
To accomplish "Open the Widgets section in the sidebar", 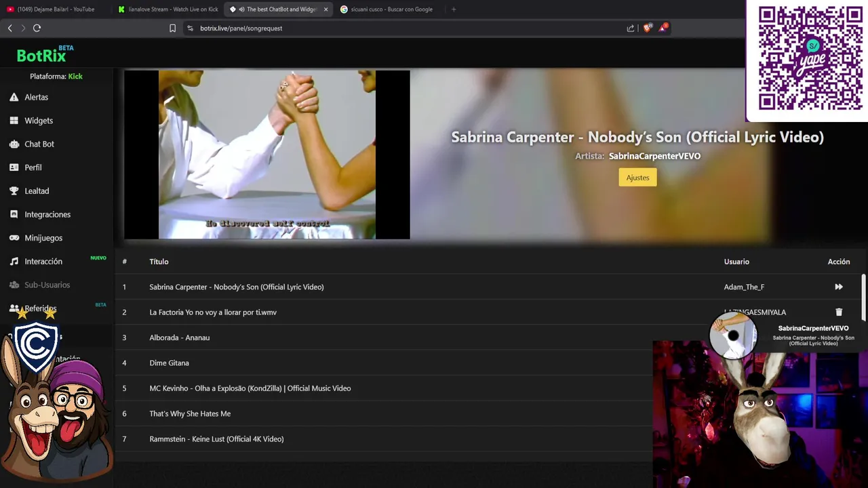I will point(39,121).
